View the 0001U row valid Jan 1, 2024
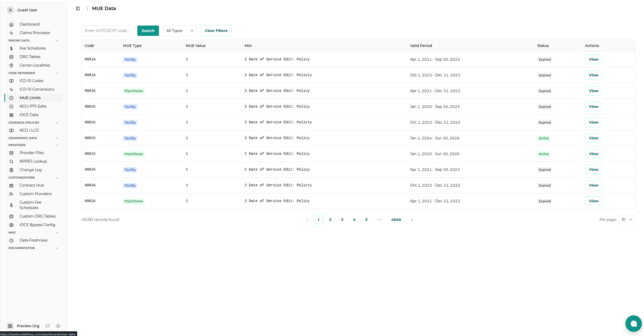644x336 pixels. [593, 138]
